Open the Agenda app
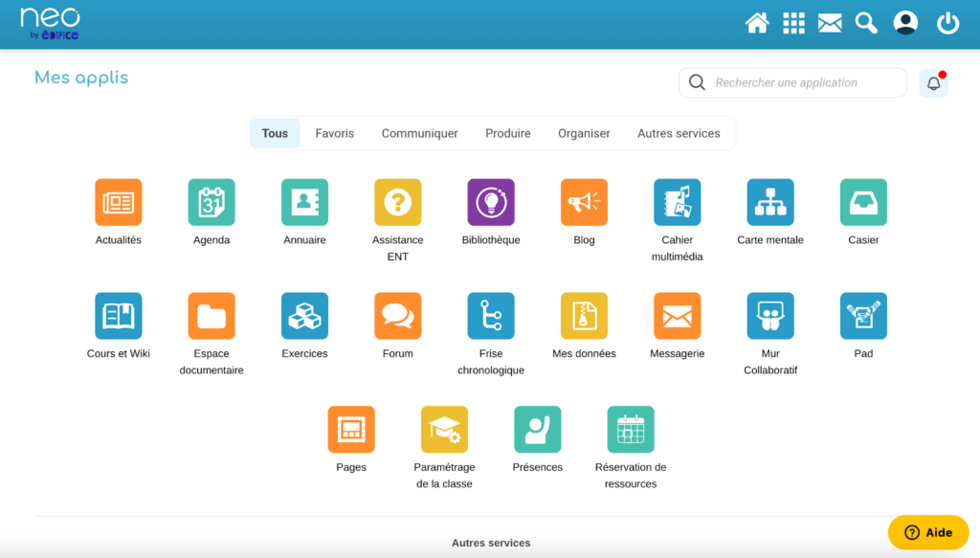Image resolution: width=980 pixels, height=558 pixels. 212,203
